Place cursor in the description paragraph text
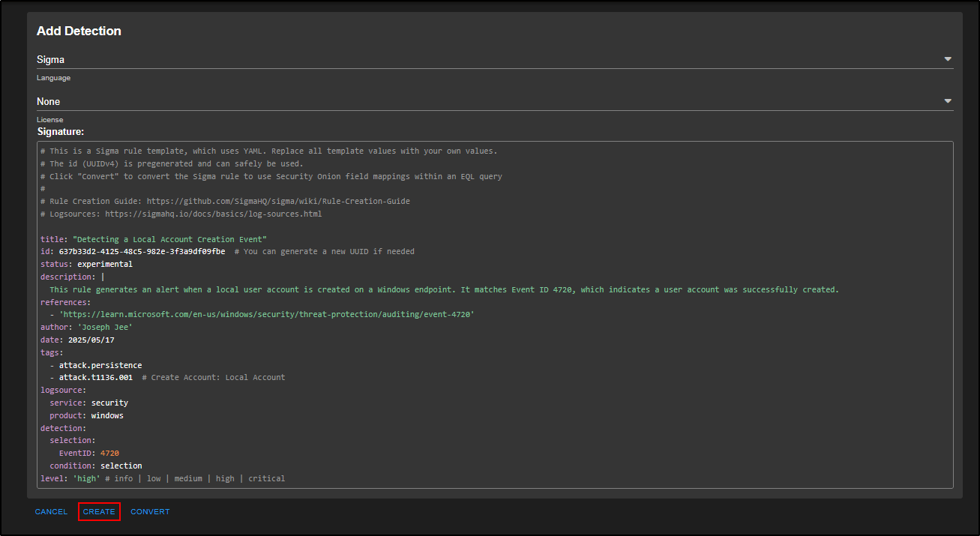 click(x=442, y=289)
